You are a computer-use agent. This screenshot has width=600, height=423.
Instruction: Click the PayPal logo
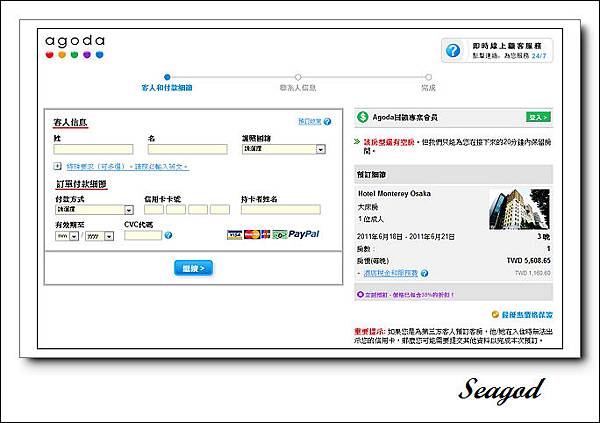point(303,234)
